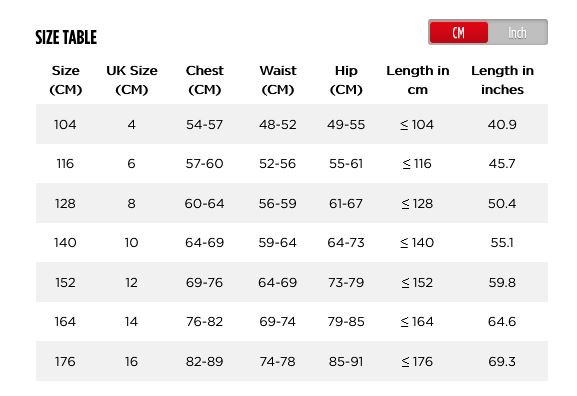Screen dimensions: 577x396
Task: Click hip value 85-91
Action: pos(346,361)
